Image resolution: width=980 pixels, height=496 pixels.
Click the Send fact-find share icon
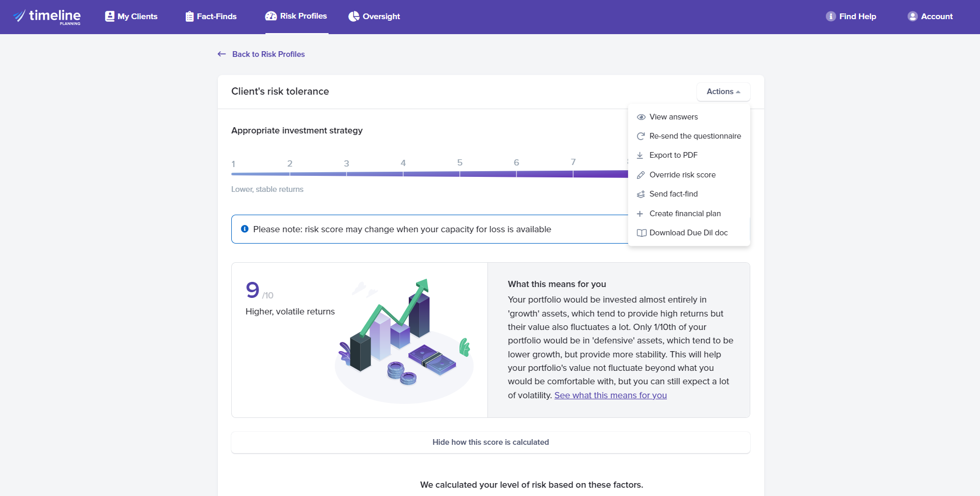(x=641, y=194)
